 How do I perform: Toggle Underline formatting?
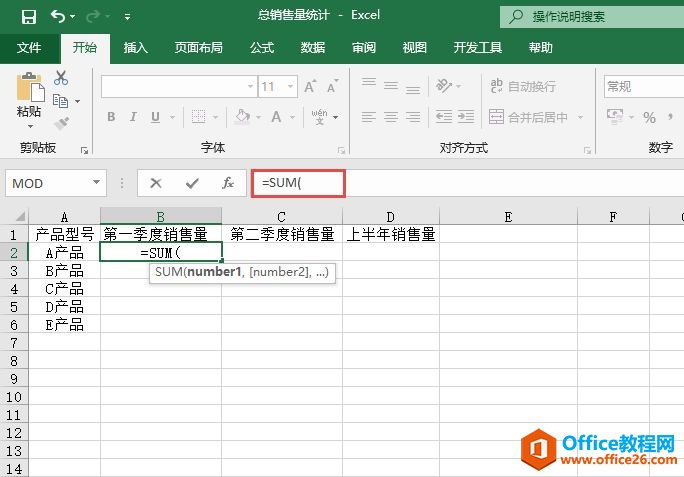155,117
